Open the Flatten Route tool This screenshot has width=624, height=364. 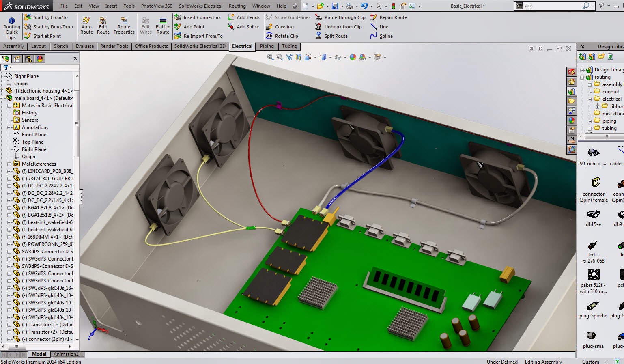(x=162, y=26)
